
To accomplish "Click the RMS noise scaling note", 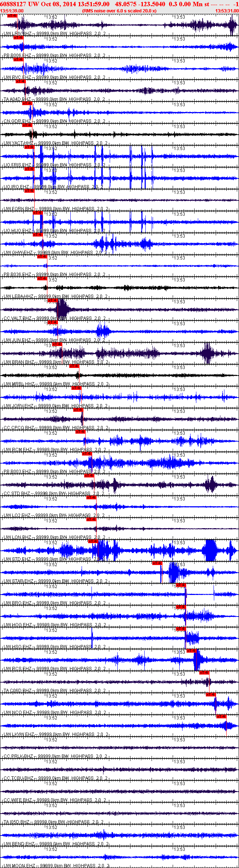I will 119,11.
